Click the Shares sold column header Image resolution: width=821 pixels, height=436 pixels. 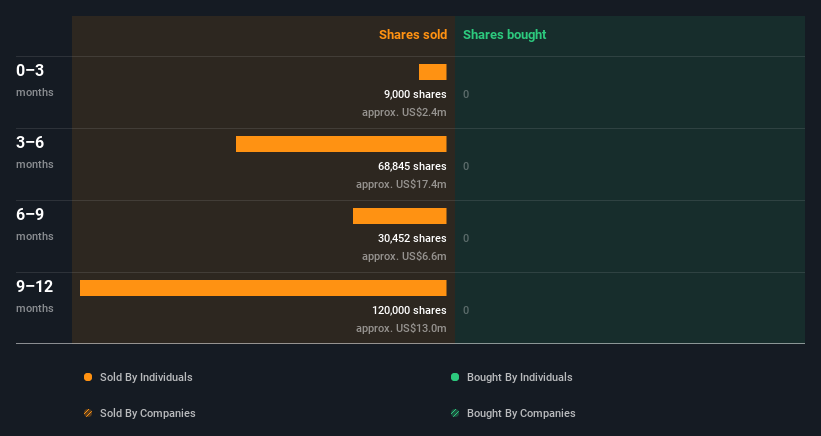413,35
